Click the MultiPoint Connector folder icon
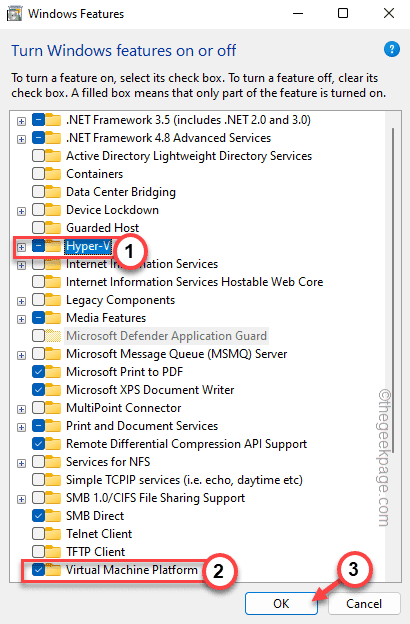 53,408
